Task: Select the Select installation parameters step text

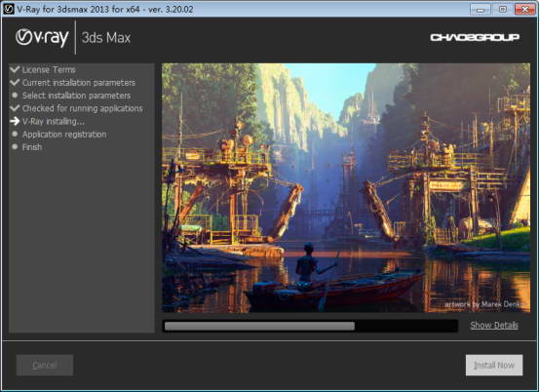Action: (76, 96)
